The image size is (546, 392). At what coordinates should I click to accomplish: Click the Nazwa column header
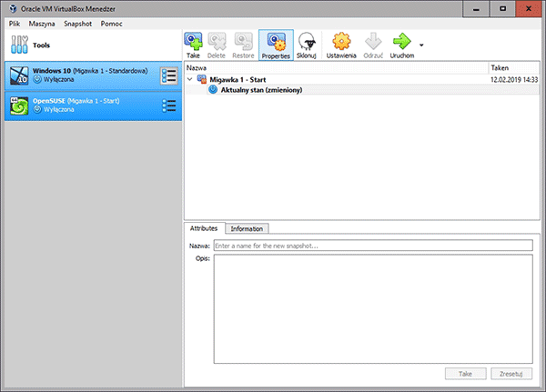[337, 68]
